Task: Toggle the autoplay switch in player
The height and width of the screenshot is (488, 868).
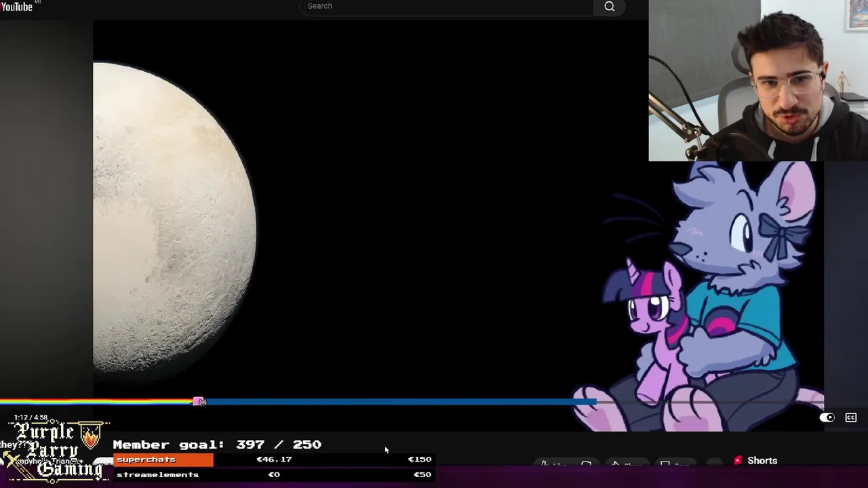Action: pos(827,418)
